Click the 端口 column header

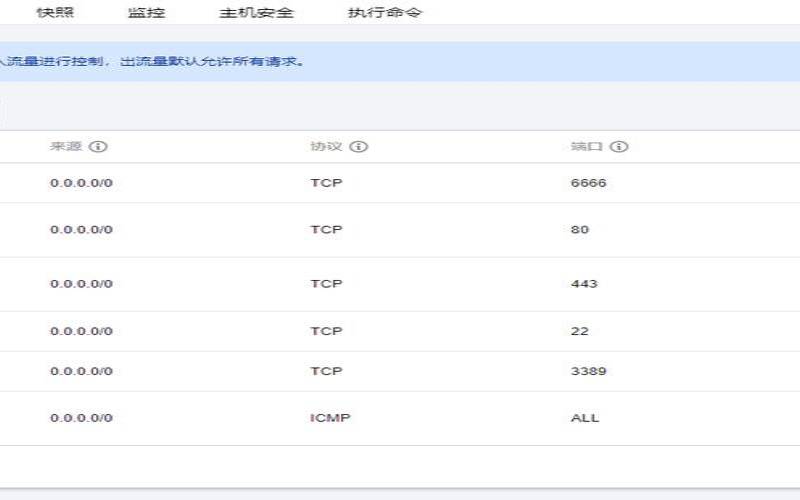(x=587, y=147)
